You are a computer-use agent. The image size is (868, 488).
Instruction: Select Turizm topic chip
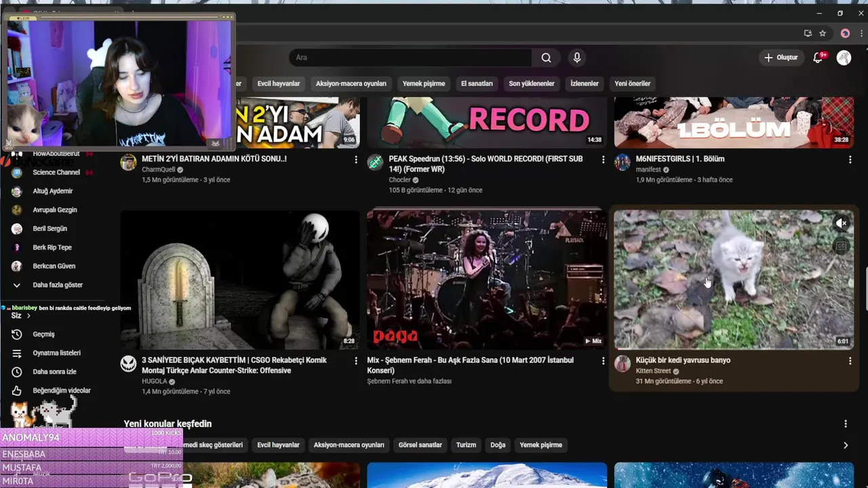pos(466,445)
